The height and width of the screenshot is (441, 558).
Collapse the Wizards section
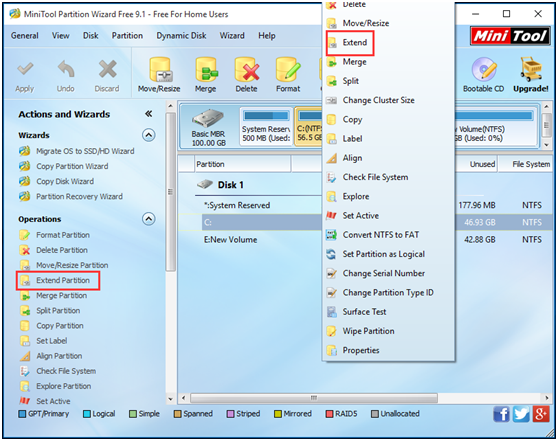click(149, 135)
